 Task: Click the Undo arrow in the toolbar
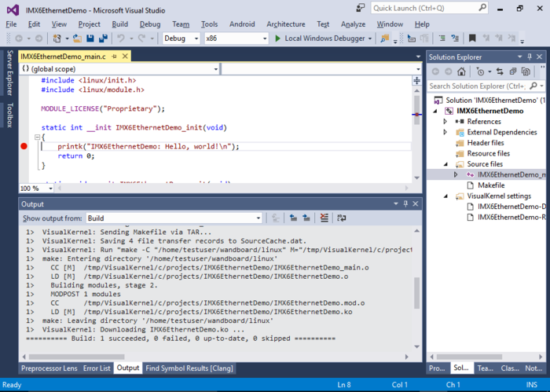click(x=121, y=38)
